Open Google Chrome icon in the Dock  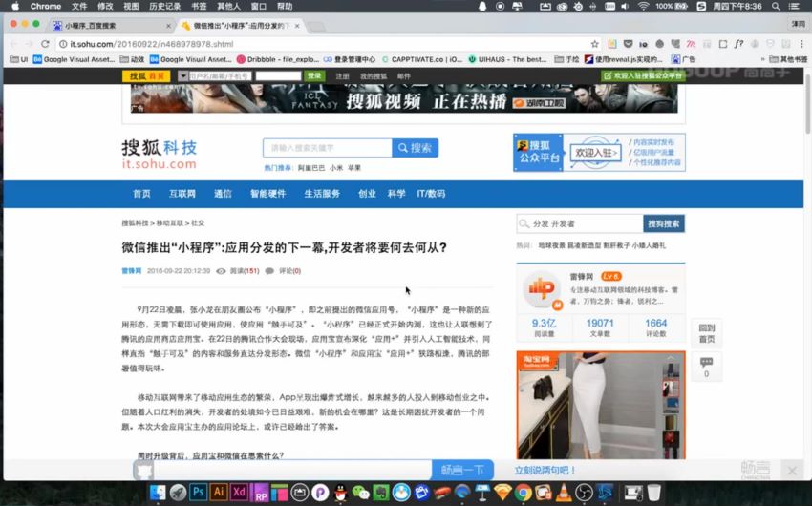coord(524,493)
